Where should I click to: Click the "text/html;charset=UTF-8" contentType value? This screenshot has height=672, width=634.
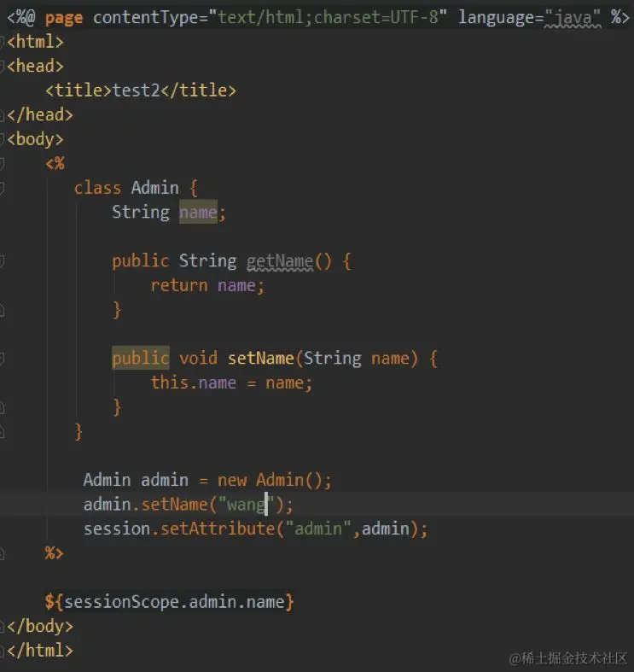328,17
